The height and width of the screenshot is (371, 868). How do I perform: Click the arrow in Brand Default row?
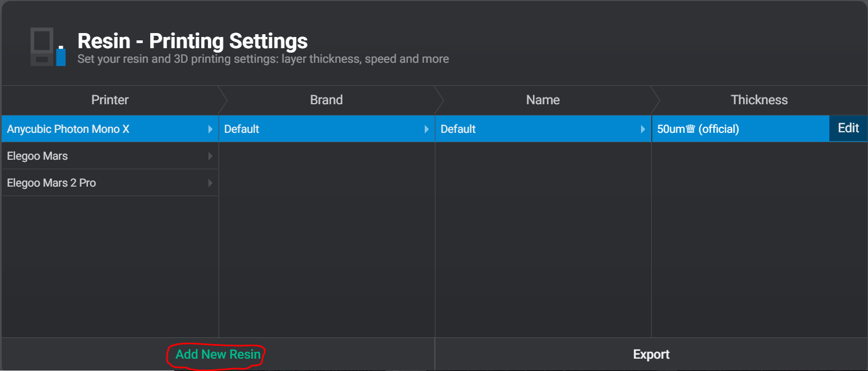[x=427, y=129]
